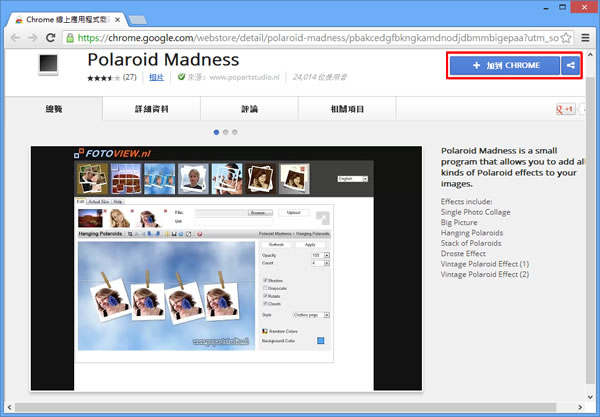The image size is (600, 417).
Task: Click the right arrow on horizontal scrollbar
Action: pos(580,407)
